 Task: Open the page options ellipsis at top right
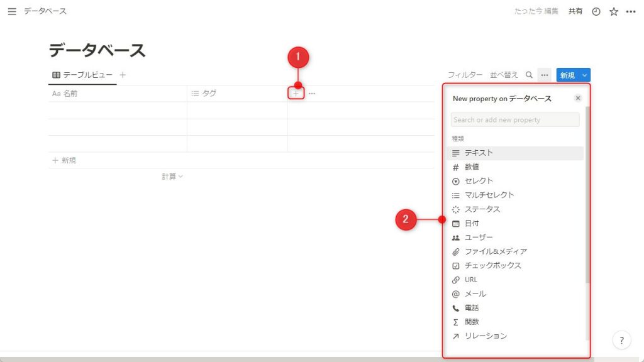(x=631, y=11)
